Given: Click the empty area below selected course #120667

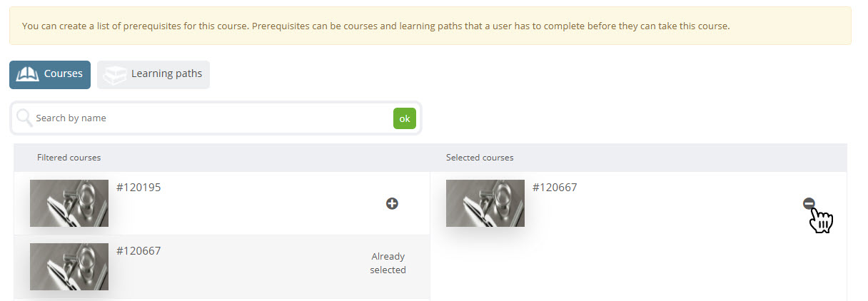Looking at the screenshot, I should point(638,267).
